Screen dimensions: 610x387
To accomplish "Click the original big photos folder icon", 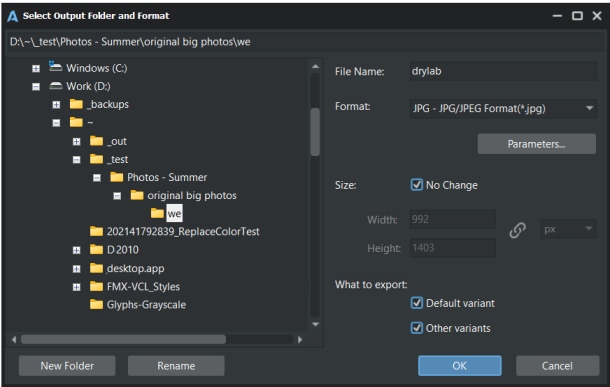I will pos(137,195).
